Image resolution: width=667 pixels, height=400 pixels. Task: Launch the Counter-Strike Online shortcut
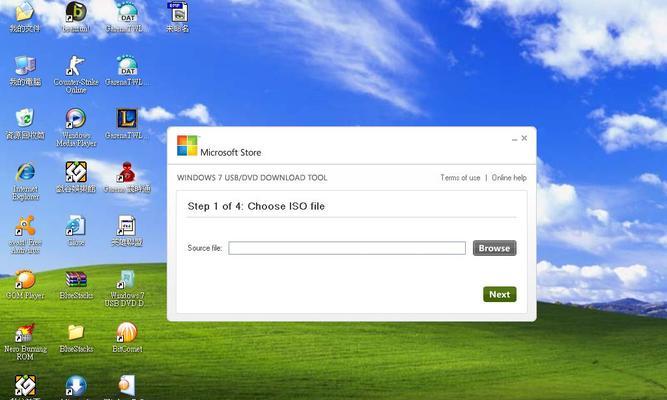pyautogui.click(x=76, y=74)
